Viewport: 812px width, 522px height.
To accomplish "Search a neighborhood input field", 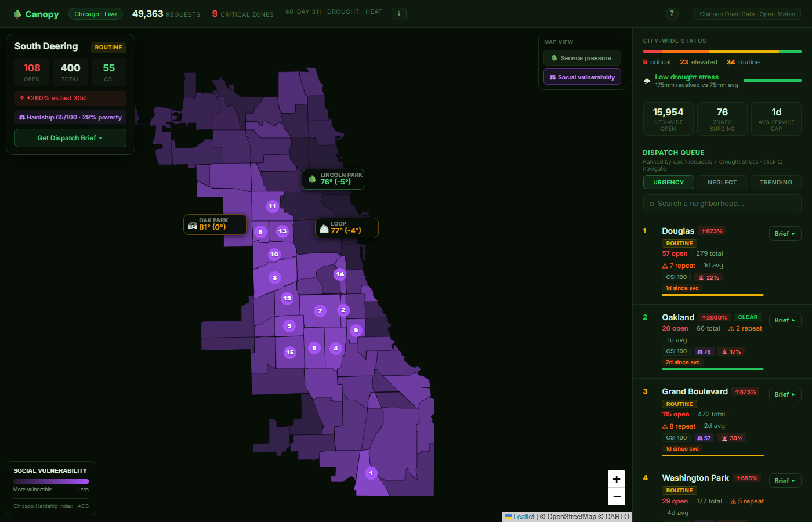I will [722, 204].
